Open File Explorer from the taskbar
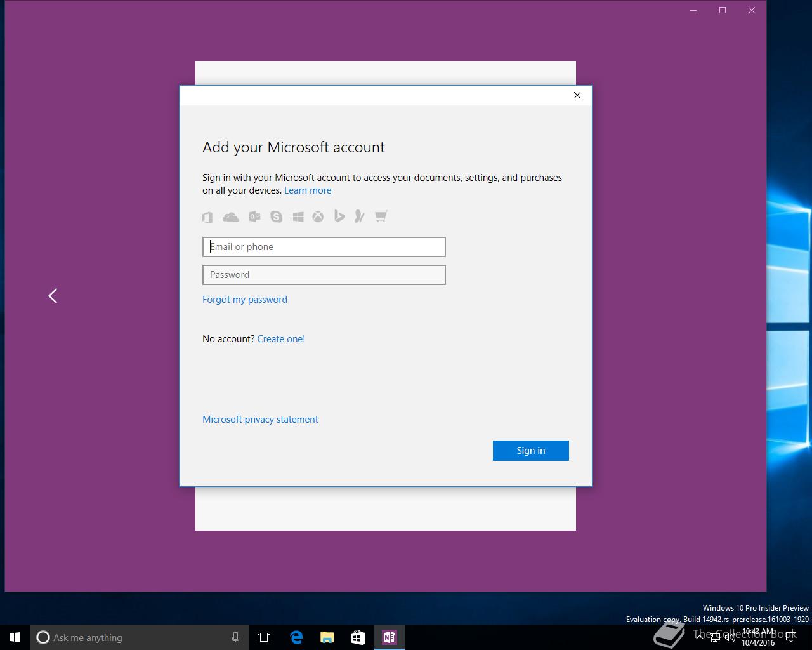The height and width of the screenshot is (650, 812). [x=327, y=637]
